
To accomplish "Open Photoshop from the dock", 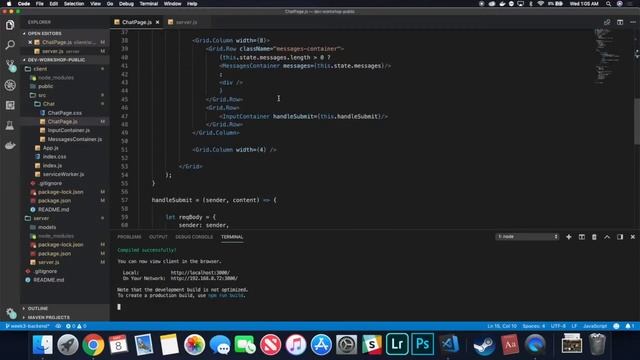I will pos(422,344).
